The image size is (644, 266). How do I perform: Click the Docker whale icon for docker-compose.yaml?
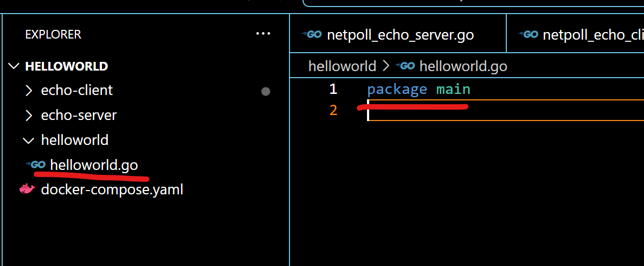[x=27, y=189]
